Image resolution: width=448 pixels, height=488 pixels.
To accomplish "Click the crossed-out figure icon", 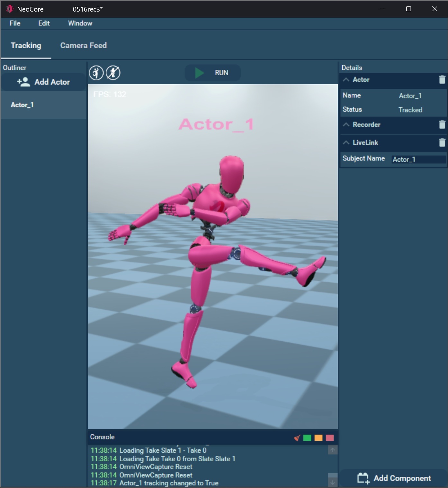I will (x=113, y=73).
